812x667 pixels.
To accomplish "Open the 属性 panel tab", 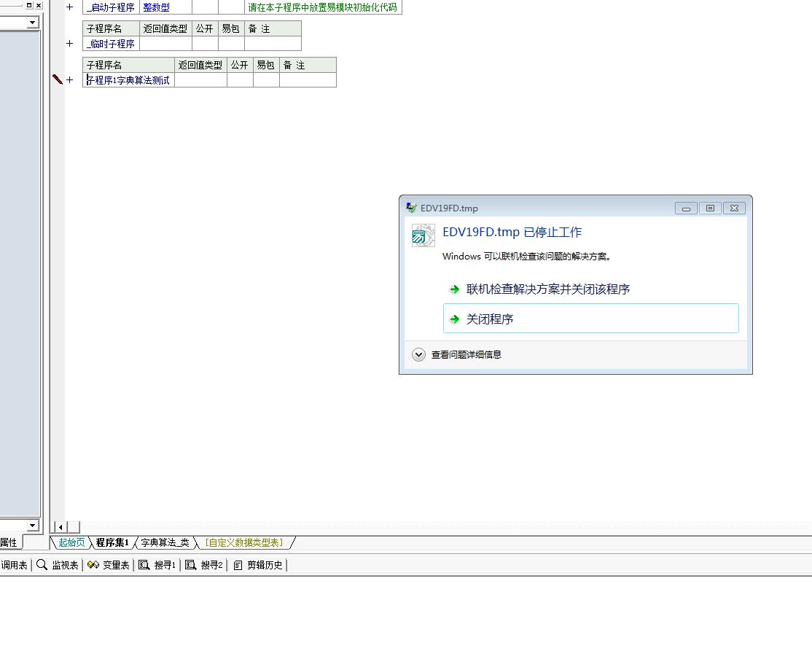I will point(9,542).
